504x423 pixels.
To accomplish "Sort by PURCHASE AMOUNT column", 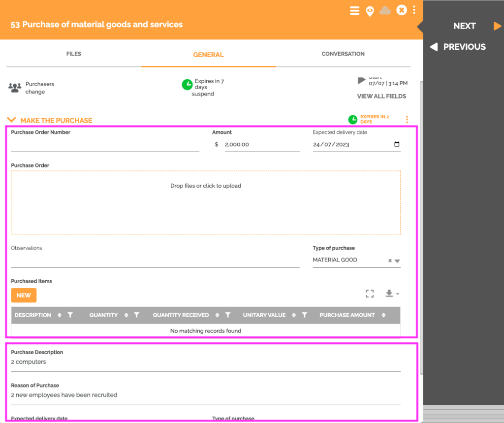I will coord(383,315).
